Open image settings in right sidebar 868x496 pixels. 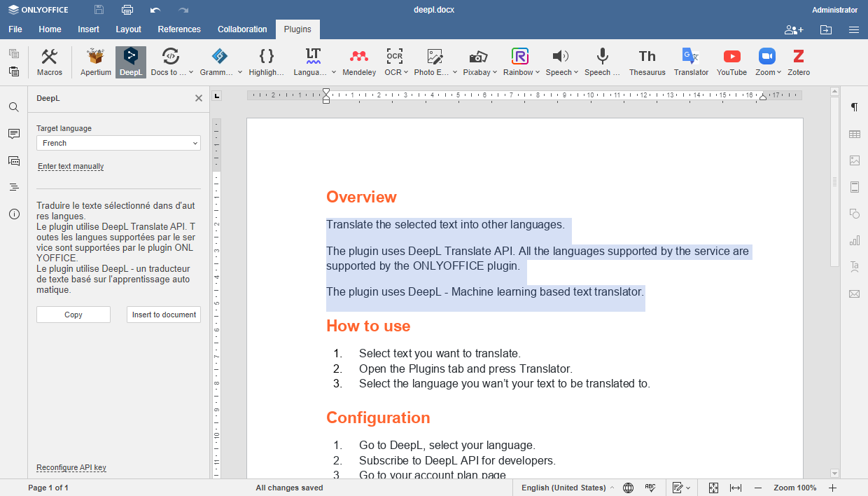(x=854, y=160)
